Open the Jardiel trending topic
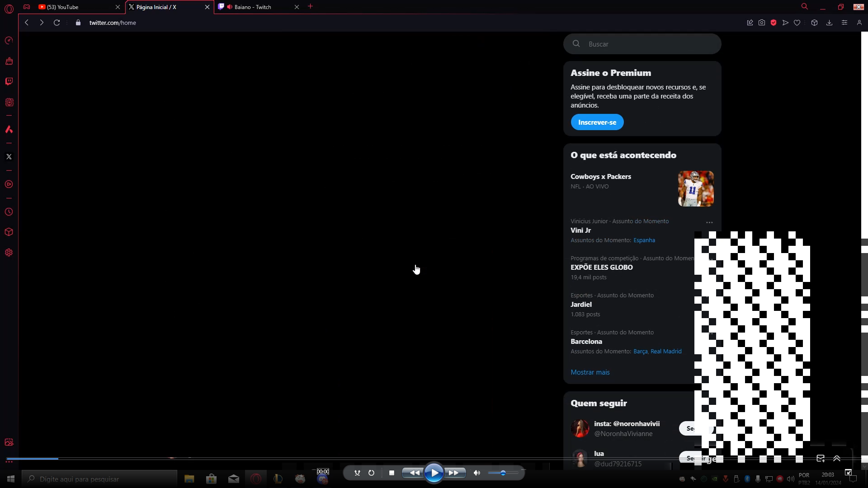 [581, 305]
